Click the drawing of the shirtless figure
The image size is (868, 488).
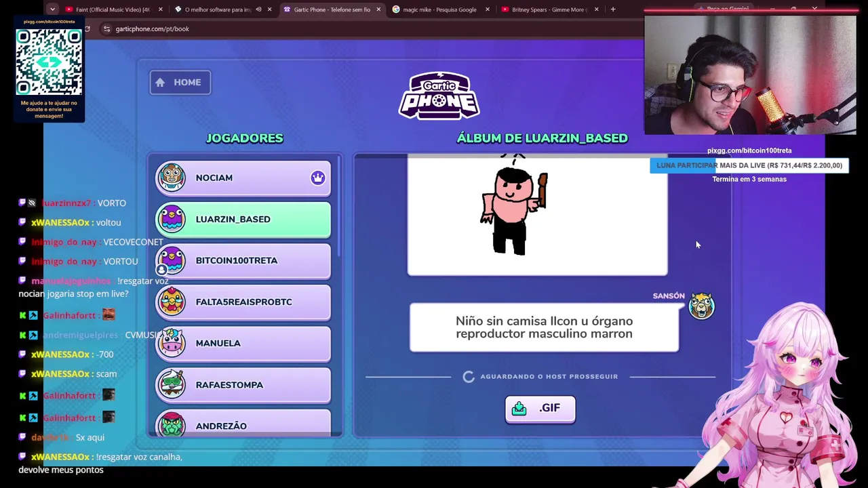[513, 205]
